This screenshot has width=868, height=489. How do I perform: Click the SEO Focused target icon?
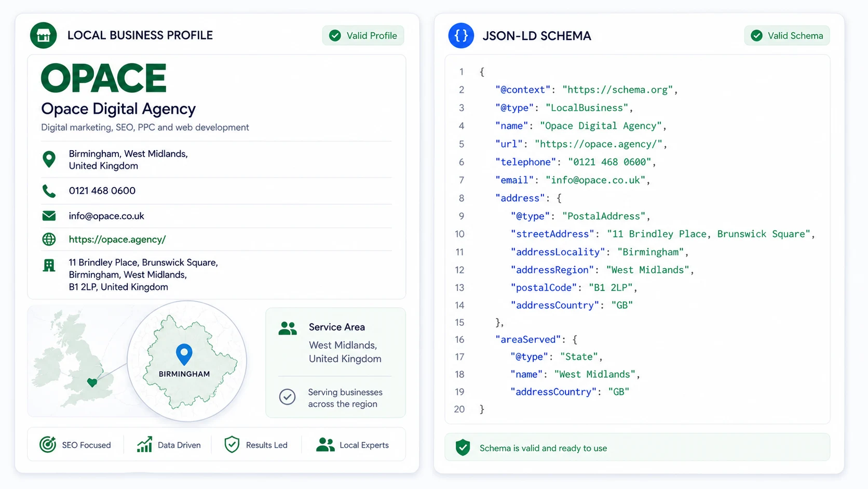tap(48, 444)
